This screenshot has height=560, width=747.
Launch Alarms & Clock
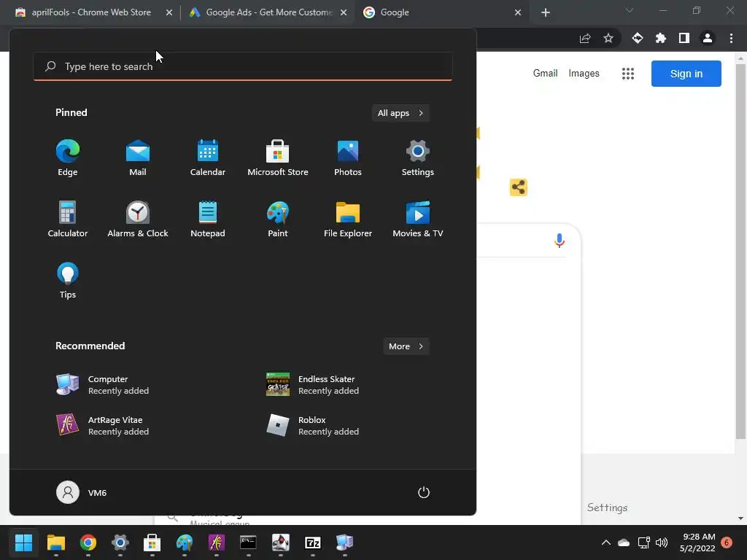click(138, 219)
